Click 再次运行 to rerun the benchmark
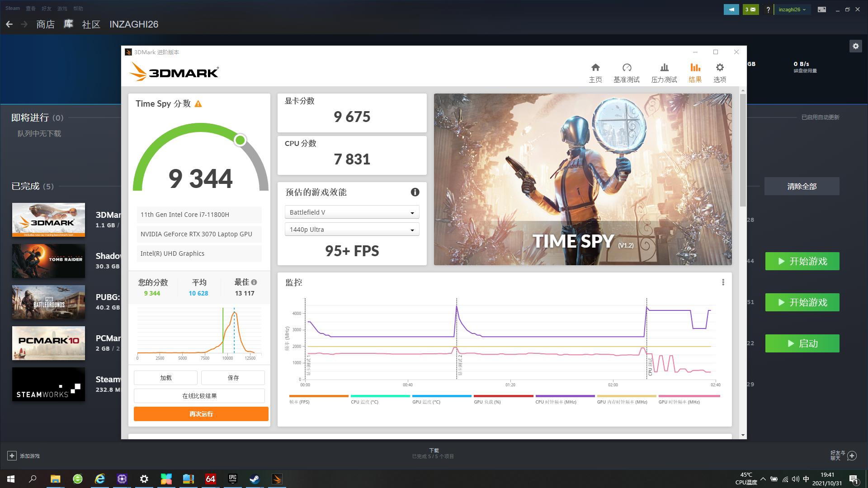The image size is (868, 488). point(201,413)
